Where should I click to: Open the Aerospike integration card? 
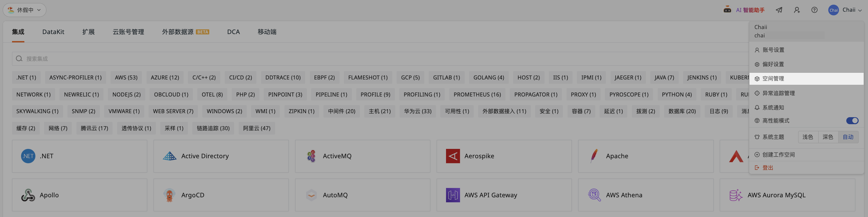pos(504,156)
